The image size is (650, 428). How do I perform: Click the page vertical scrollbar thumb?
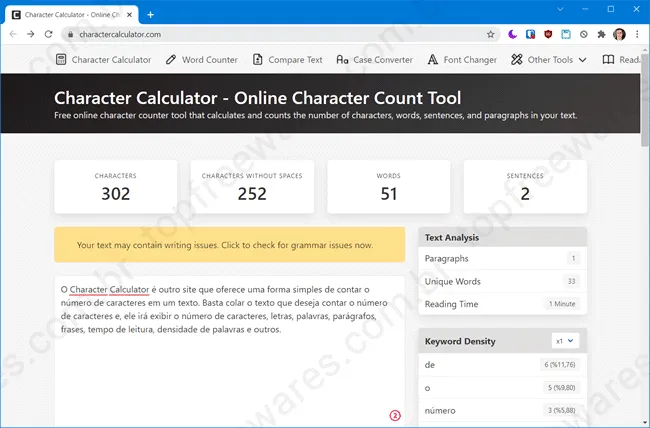point(645,100)
